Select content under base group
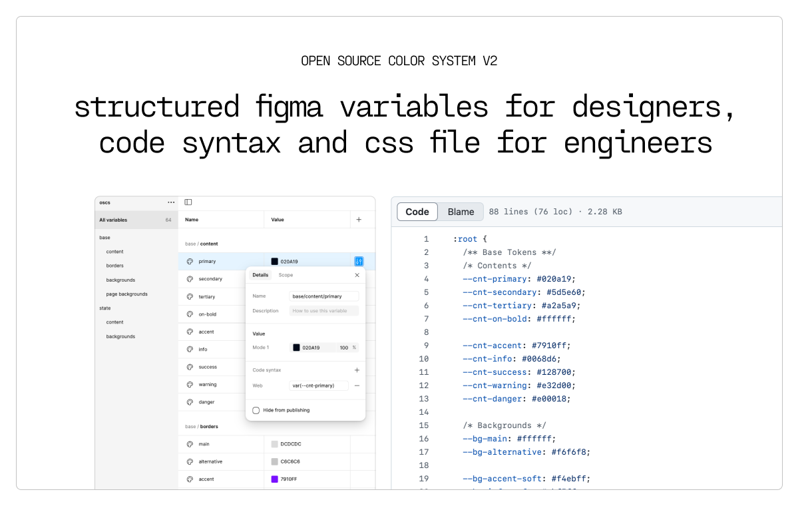This screenshot has height=506, width=812. (x=115, y=252)
